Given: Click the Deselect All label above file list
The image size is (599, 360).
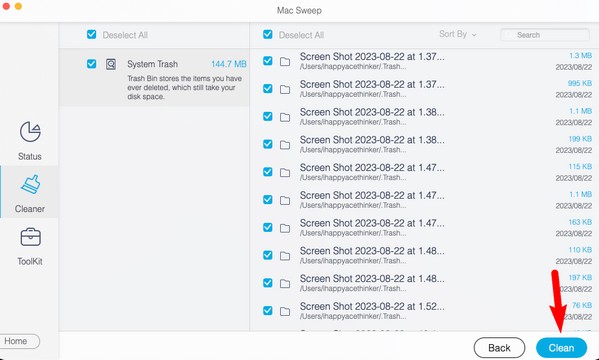Looking at the screenshot, I should click(x=301, y=35).
